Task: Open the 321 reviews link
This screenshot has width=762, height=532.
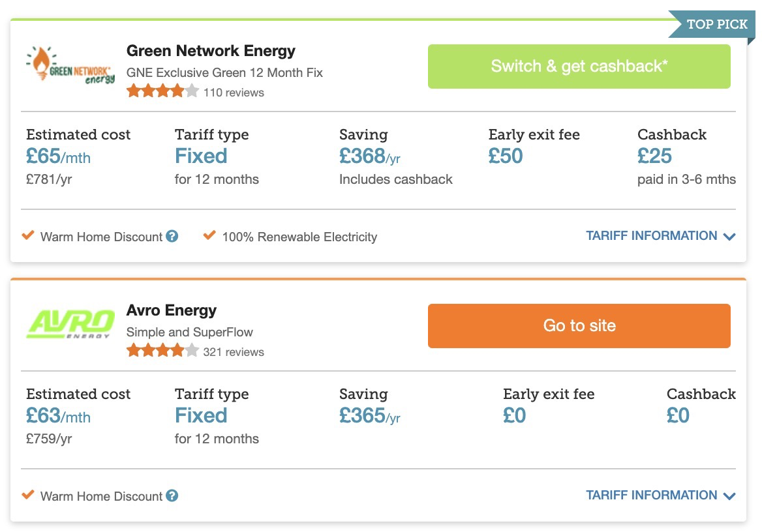Action: [234, 352]
